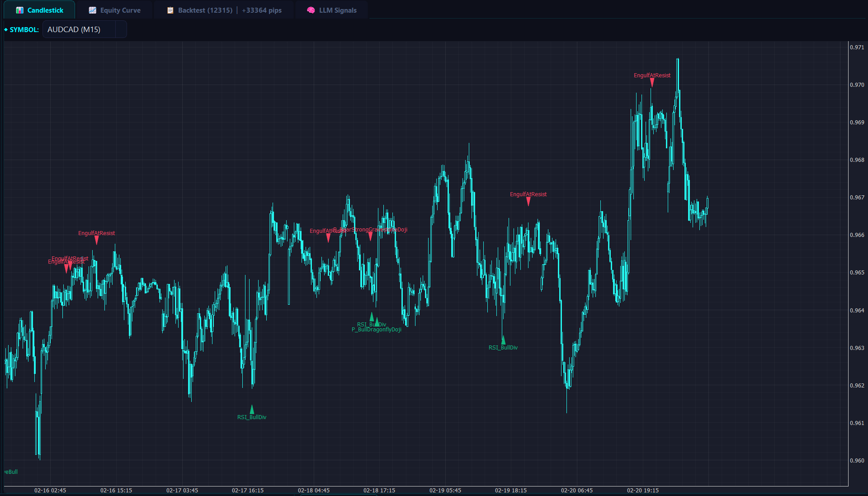Open Backtest (12315) results tab

205,10
